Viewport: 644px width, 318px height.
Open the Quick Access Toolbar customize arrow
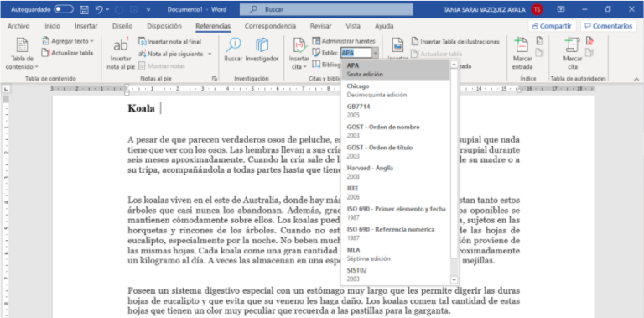point(148,9)
